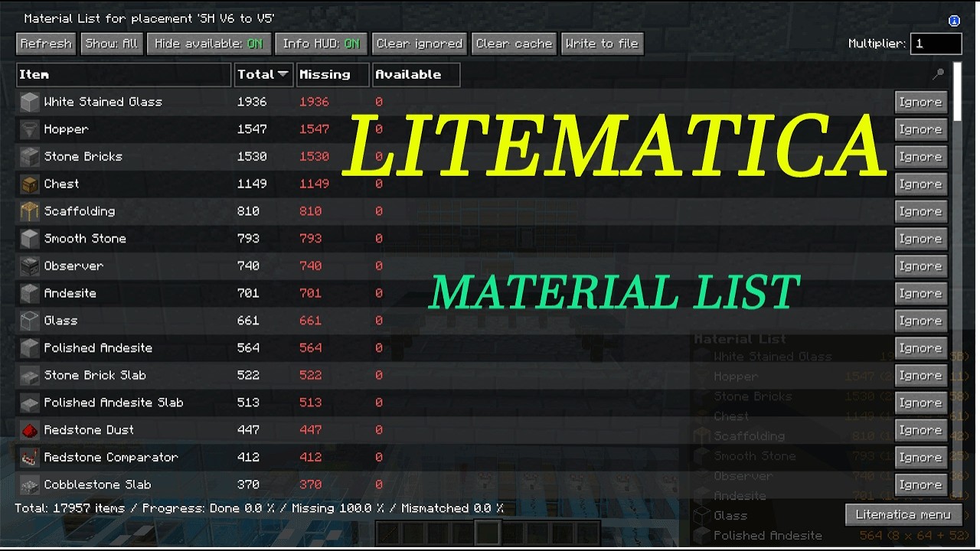Switch the Show: All filter
Viewport: 980px width, 551px height.
(111, 44)
